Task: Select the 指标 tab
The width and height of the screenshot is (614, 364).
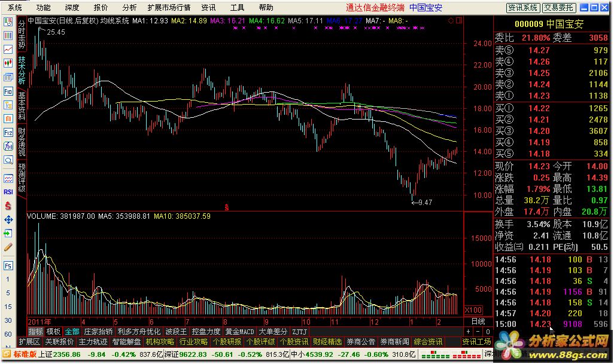Action: point(35,332)
